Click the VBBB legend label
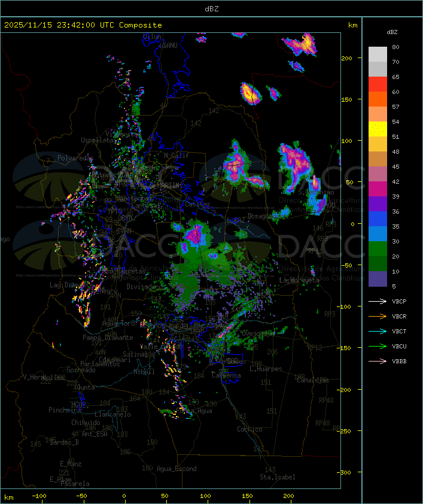The width and height of the screenshot is (423, 504). click(x=399, y=361)
